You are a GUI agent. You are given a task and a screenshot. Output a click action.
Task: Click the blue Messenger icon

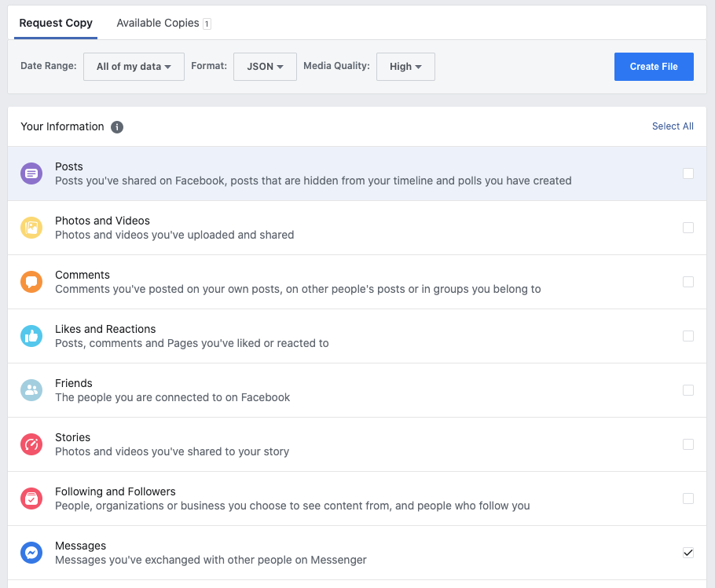click(31, 553)
